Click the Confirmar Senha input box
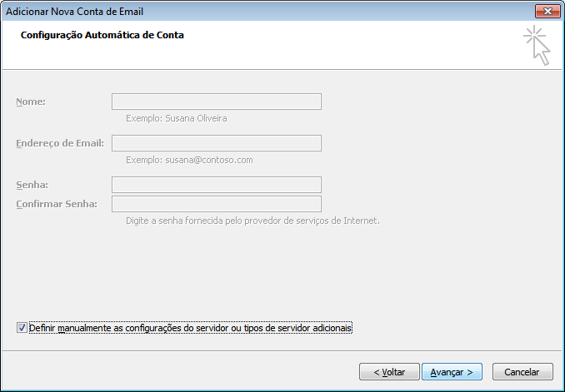 pos(217,204)
